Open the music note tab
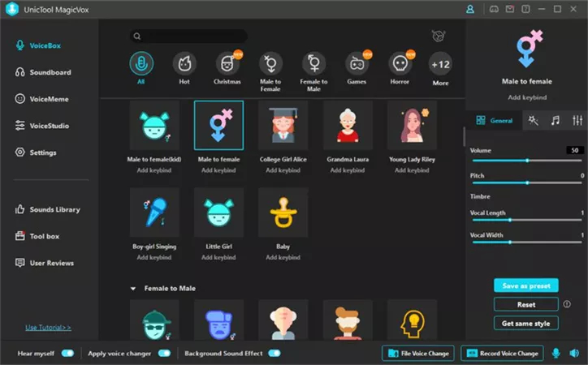This screenshot has width=588, height=365. click(x=556, y=120)
